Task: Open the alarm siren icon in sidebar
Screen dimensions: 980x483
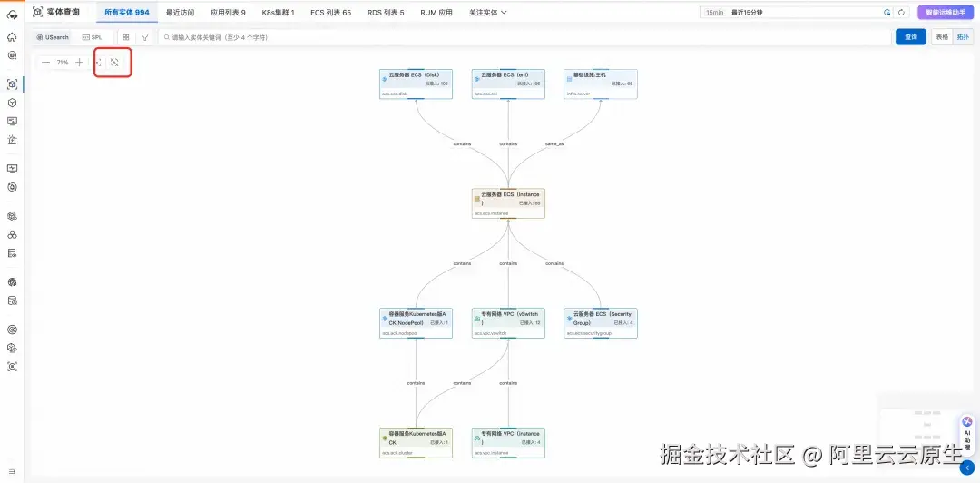Action: [x=12, y=140]
